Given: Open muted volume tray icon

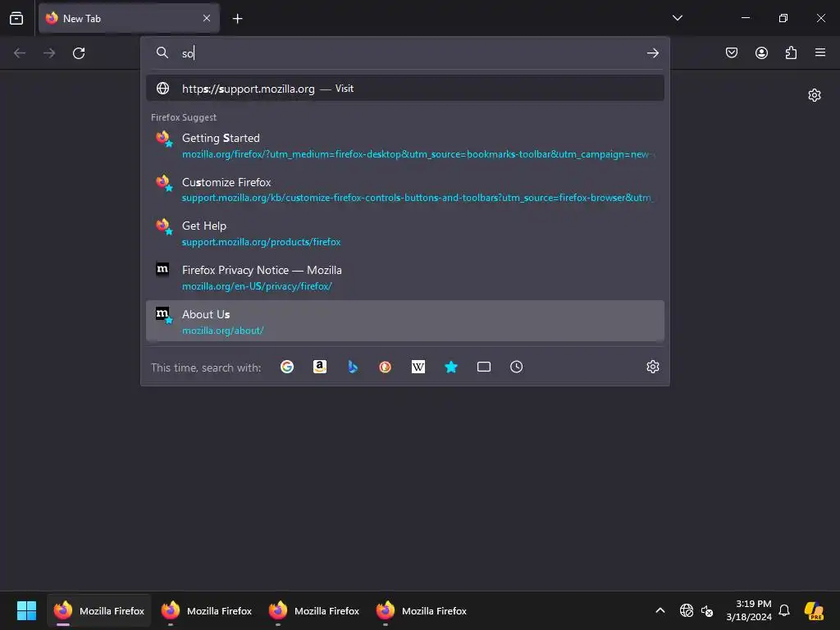Looking at the screenshot, I should tap(707, 610).
